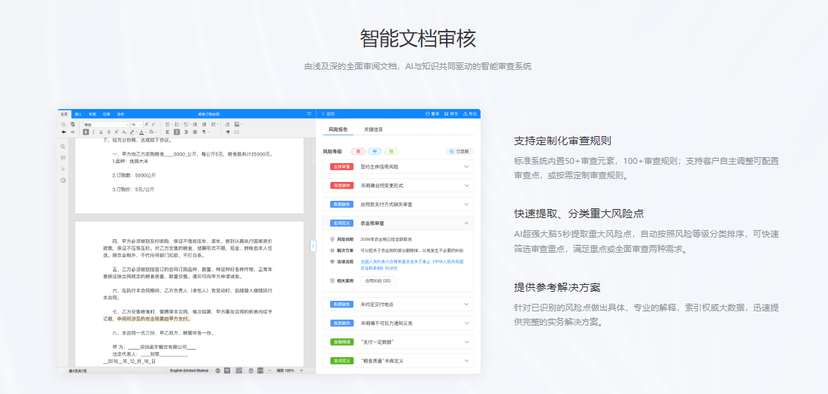Click the nonprinting characters paragraph mark icon
828x394 pixels.
point(205,132)
